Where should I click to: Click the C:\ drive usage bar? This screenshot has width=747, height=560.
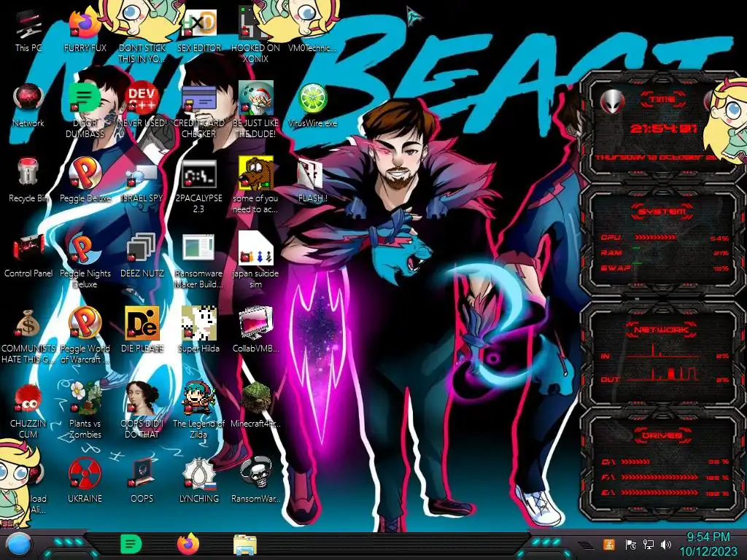click(635, 462)
